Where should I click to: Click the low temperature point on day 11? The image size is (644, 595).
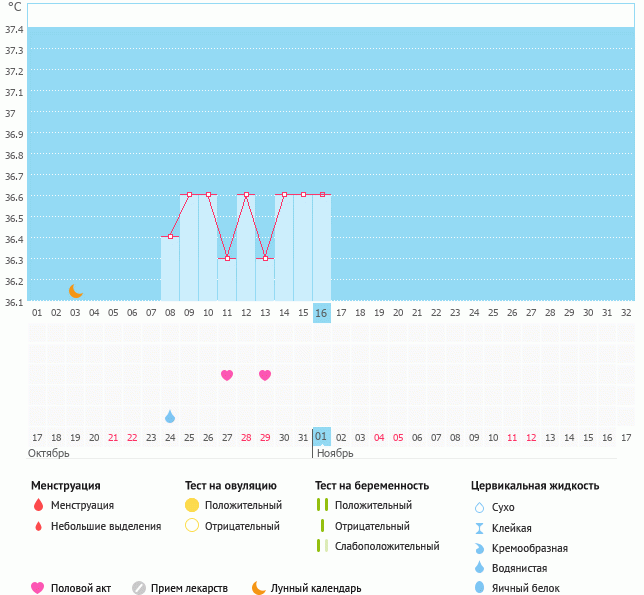coord(227,258)
